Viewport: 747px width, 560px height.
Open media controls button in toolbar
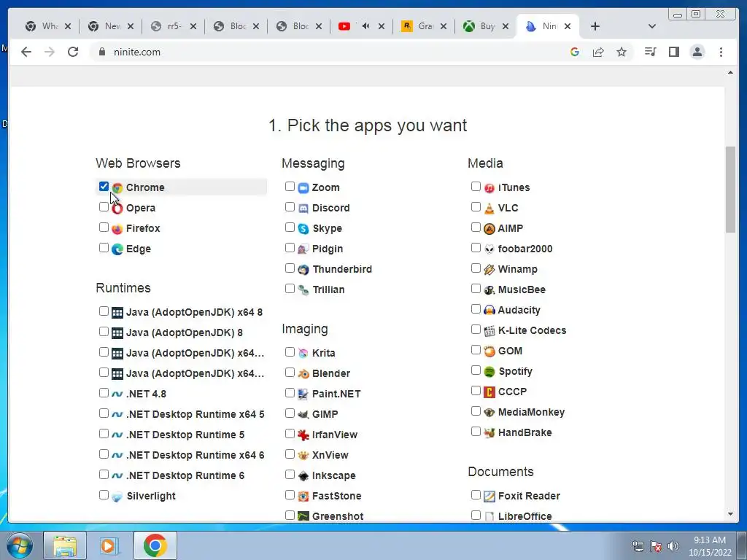[650, 52]
